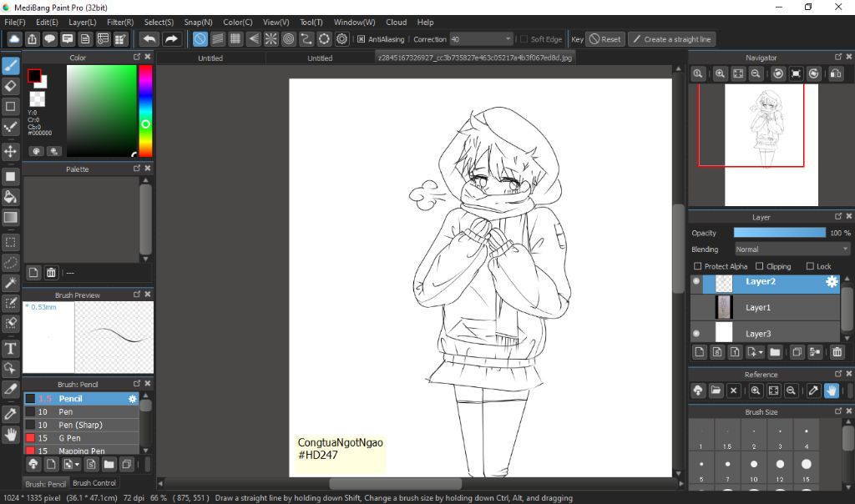
Task: Toggle snap off icon in toolbar
Action: tap(200, 39)
